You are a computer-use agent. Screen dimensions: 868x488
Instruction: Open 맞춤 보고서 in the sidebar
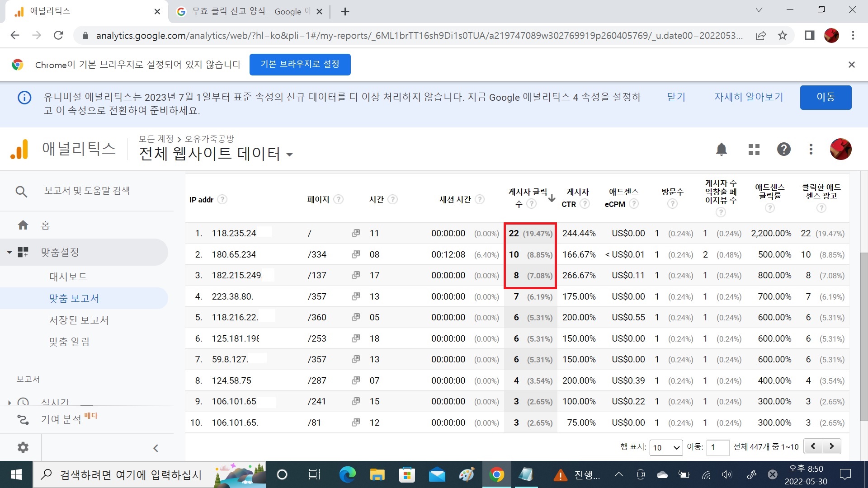tap(74, 298)
